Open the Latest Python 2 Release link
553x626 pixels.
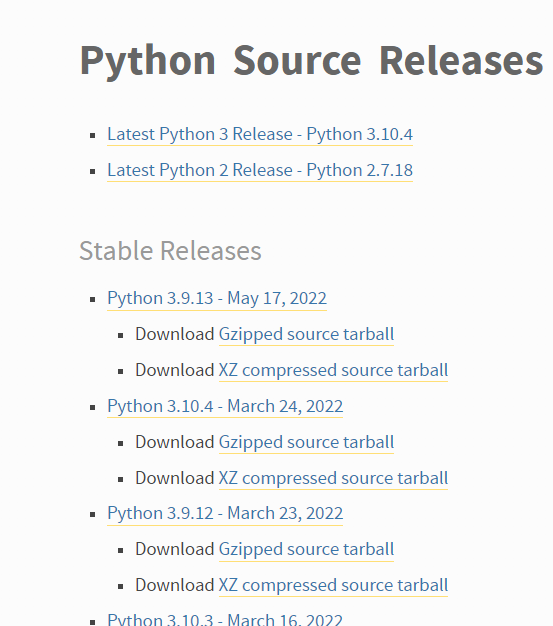click(260, 170)
